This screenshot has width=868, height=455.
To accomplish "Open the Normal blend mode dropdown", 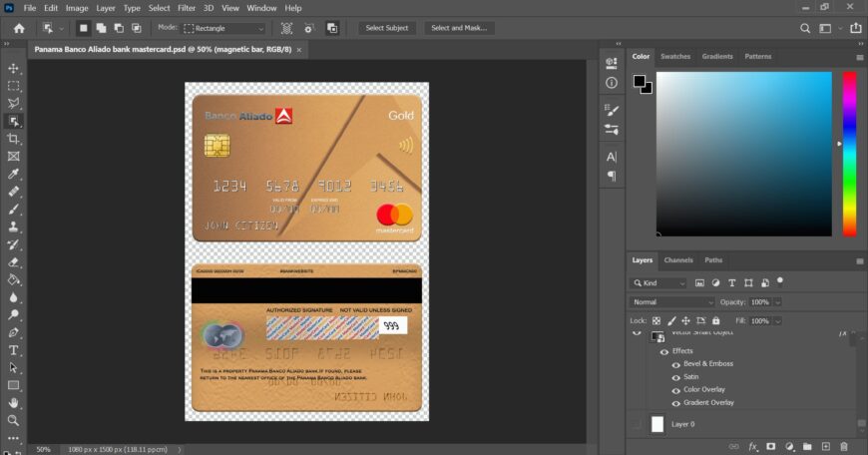I will tap(672, 302).
